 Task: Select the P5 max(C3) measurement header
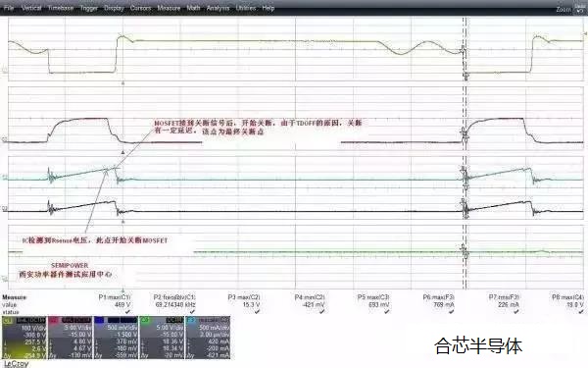point(373,297)
